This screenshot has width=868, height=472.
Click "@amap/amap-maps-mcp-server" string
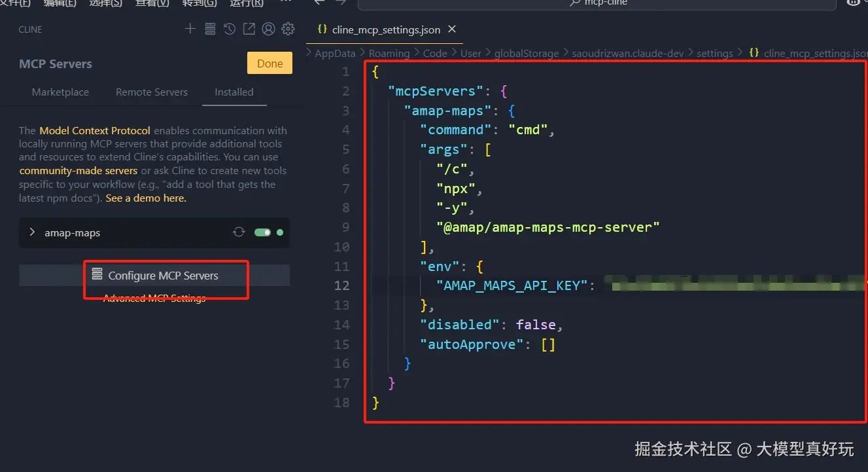tap(548, 227)
